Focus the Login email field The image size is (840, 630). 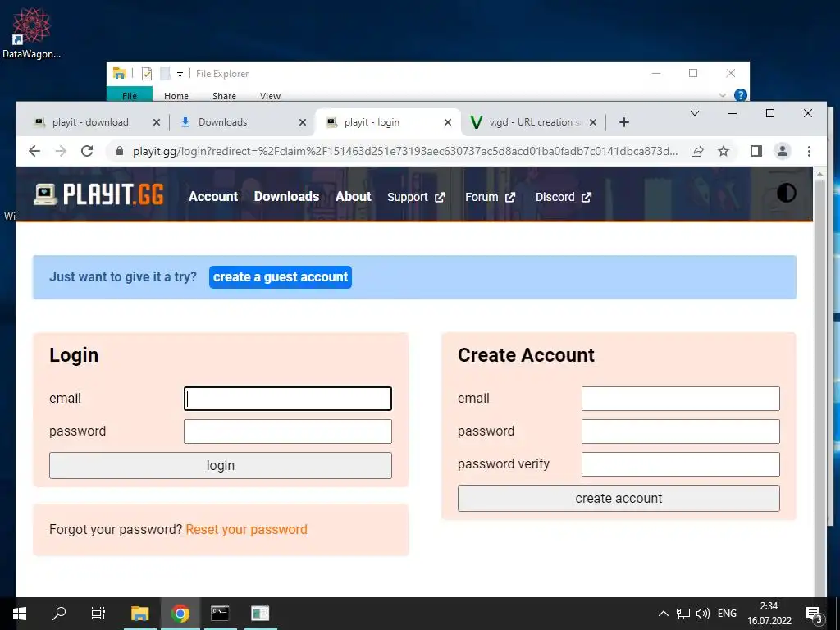point(288,399)
